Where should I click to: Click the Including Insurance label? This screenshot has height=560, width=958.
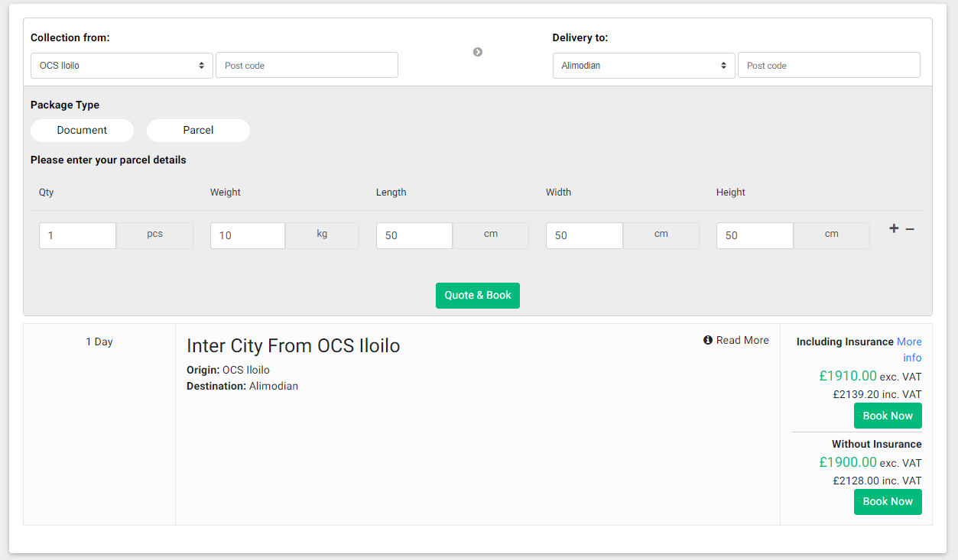[x=845, y=342]
